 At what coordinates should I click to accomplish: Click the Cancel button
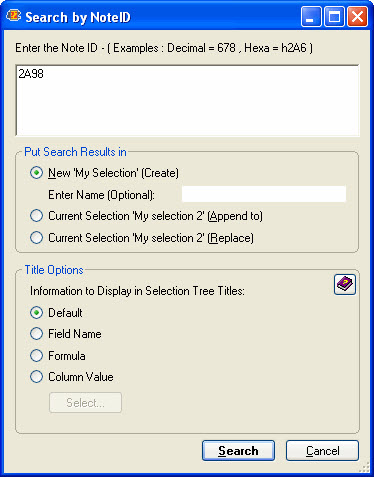(322, 451)
